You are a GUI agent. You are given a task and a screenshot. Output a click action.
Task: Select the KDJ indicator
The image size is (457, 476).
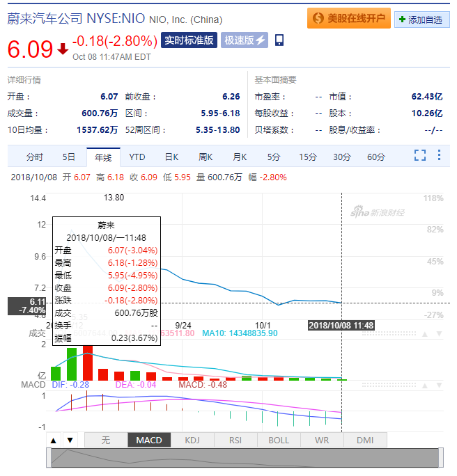click(192, 441)
